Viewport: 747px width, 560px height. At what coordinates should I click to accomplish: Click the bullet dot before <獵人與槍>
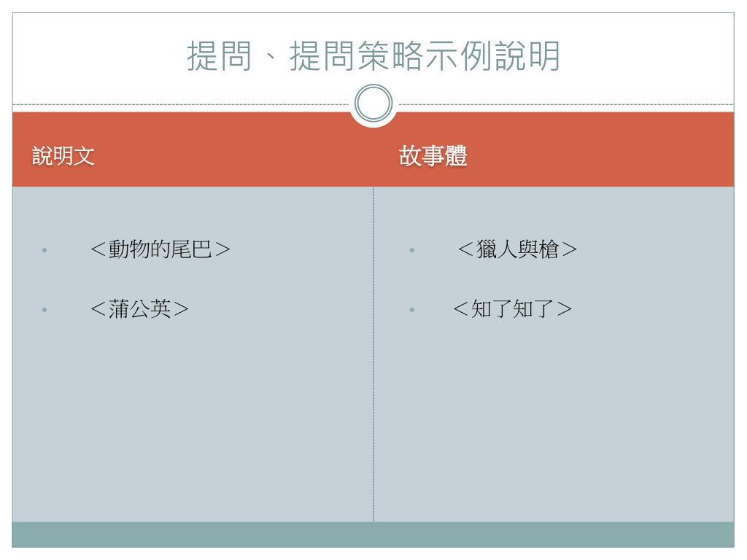coord(411,250)
